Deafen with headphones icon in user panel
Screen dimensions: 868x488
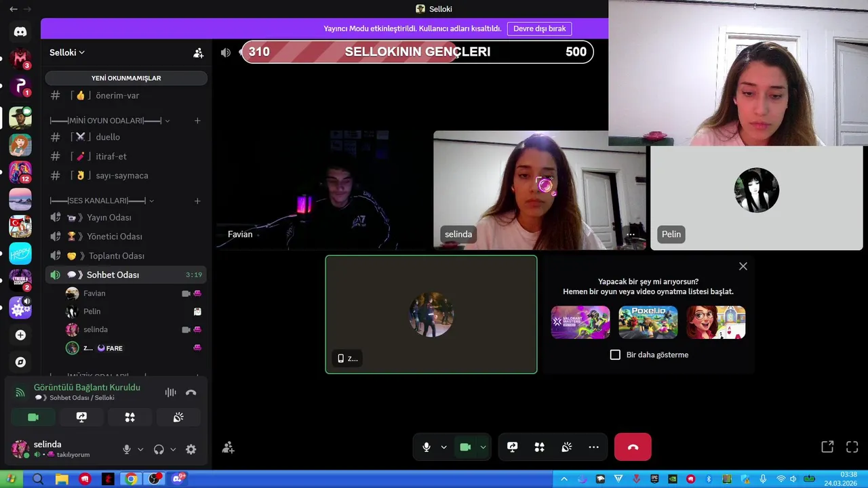point(159,449)
